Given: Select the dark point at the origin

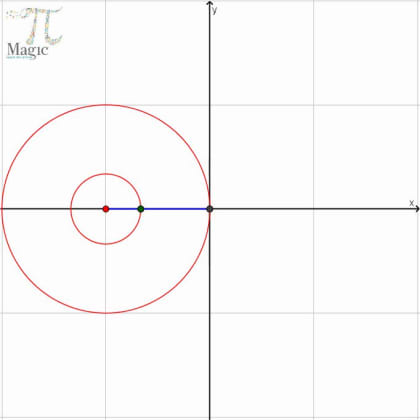Looking at the screenshot, I should 210,209.
